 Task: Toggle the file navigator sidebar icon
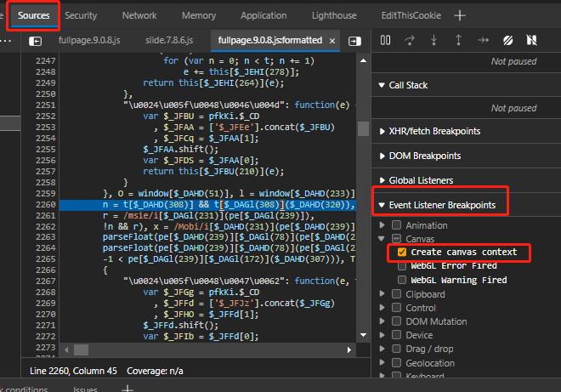(36, 41)
